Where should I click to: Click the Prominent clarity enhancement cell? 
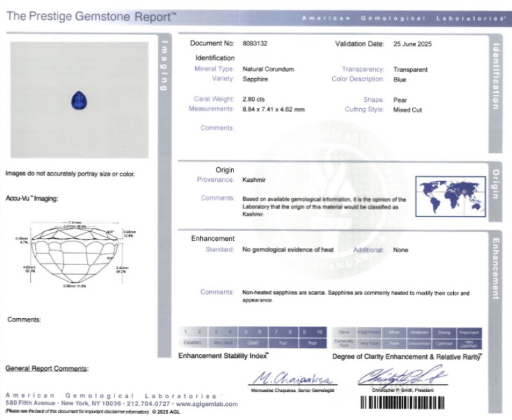point(469,332)
